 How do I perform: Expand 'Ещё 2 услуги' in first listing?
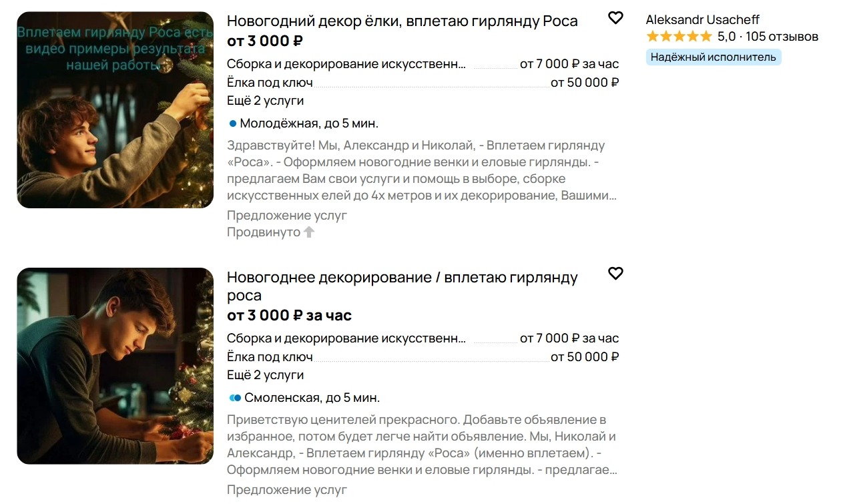click(x=265, y=101)
